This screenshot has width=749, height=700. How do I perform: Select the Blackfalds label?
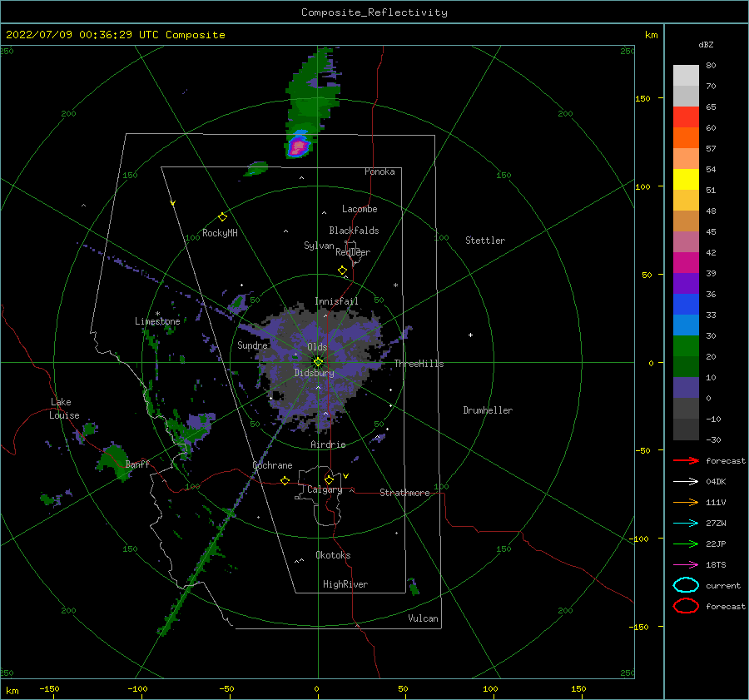point(354,231)
